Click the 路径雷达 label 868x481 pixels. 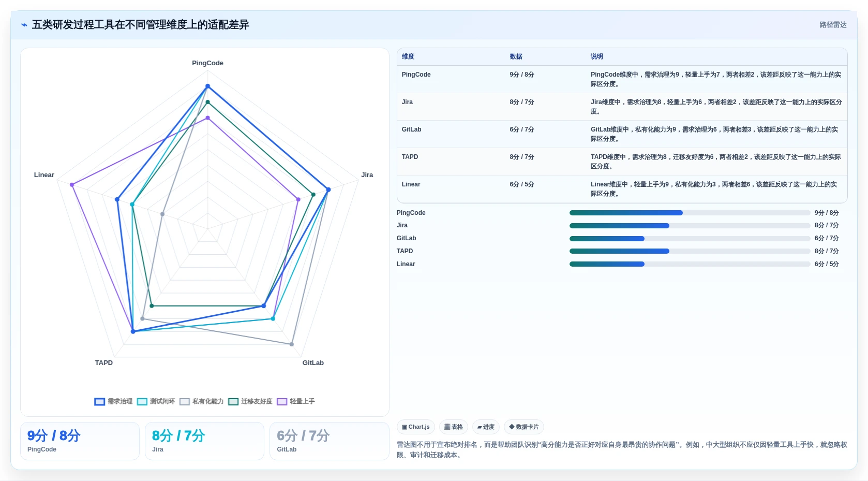pos(833,25)
